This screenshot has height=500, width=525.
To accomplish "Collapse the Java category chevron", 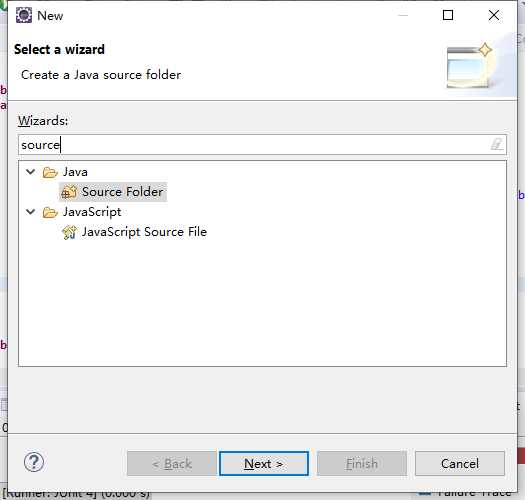I will click(30, 172).
